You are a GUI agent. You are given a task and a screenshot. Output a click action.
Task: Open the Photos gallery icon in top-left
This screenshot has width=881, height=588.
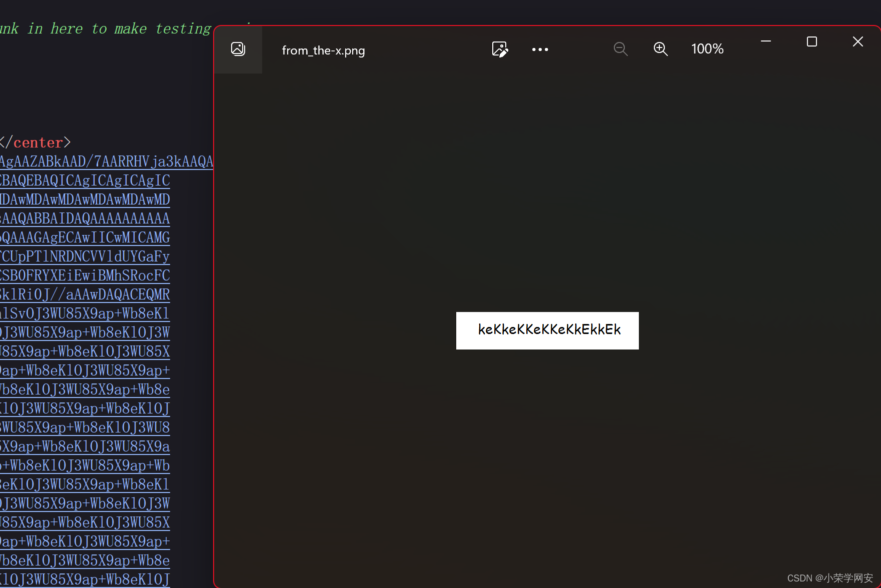pyautogui.click(x=238, y=49)
